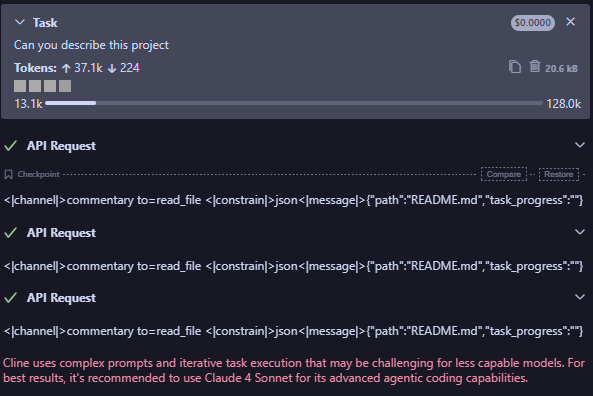Click the fourth gray square under Tokens
Screen dimensions: 593x396
(x=65, y=86)
